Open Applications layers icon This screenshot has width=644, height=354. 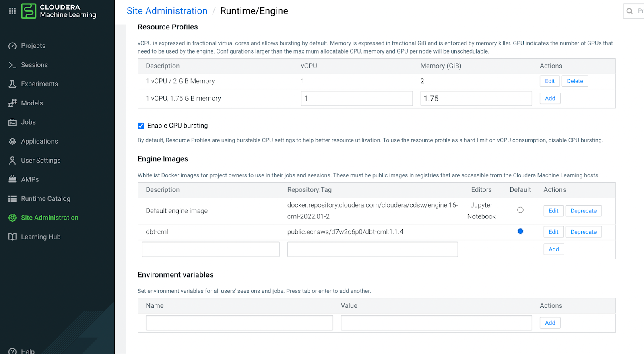(x=12, y=141)
